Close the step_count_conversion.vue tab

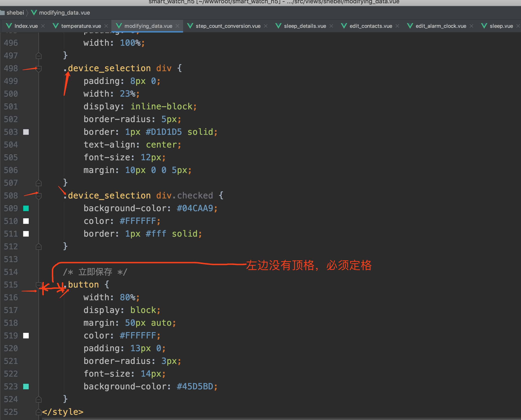266,26
